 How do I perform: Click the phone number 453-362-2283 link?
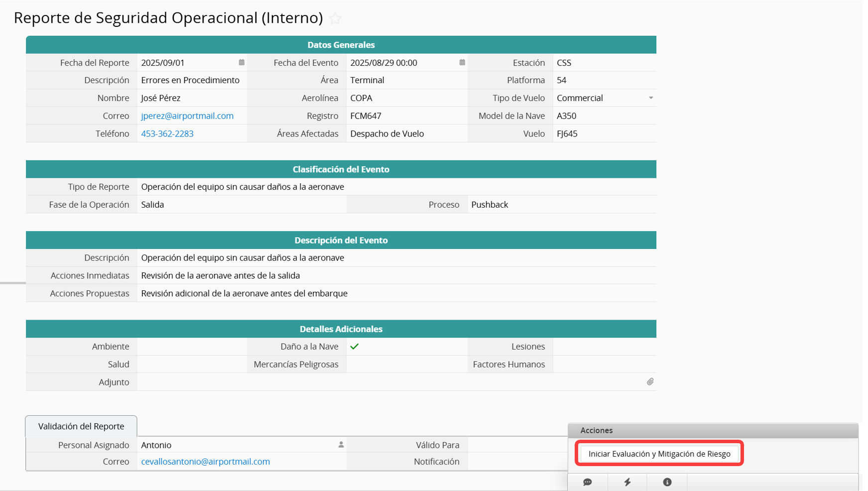click(167, 134)
